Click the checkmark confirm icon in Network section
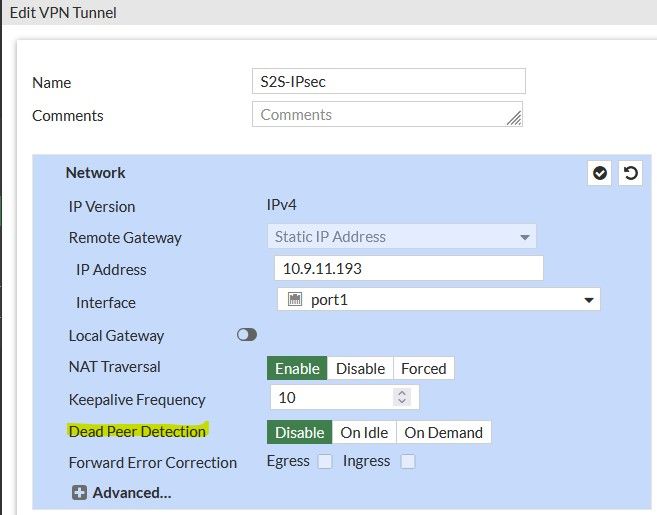 600,174
